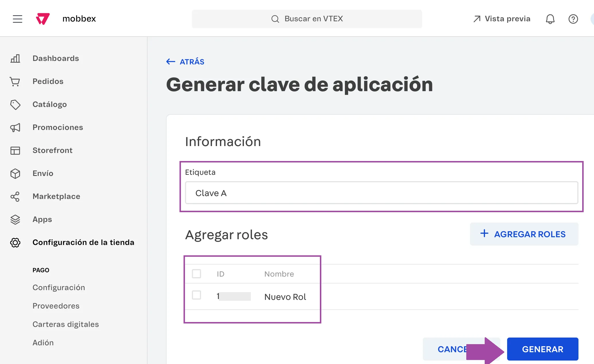The image size is (594, 364).
Task: Click the Buscar en VTEX search field
Action: pyautogui.click(x=307, y=19)
